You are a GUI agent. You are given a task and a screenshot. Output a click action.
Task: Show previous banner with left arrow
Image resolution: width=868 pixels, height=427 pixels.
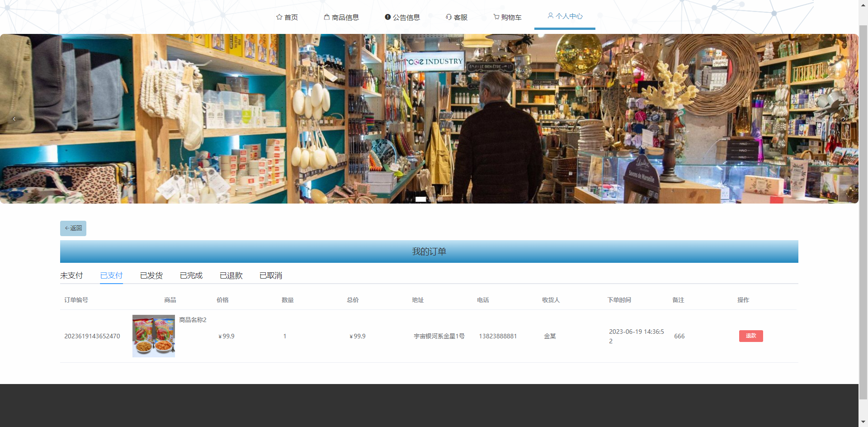14,119
